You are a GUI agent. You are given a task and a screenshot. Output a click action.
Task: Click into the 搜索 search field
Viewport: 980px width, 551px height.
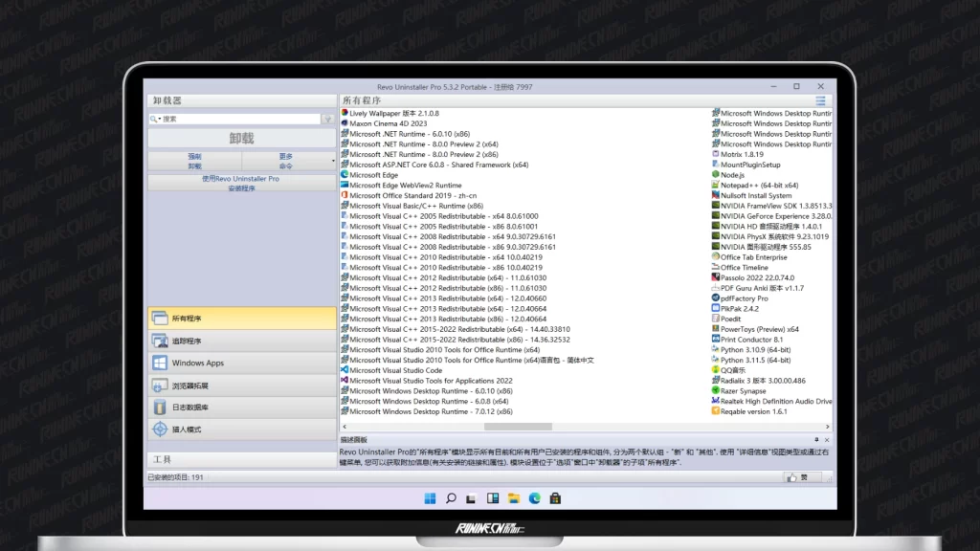(239, 120)
